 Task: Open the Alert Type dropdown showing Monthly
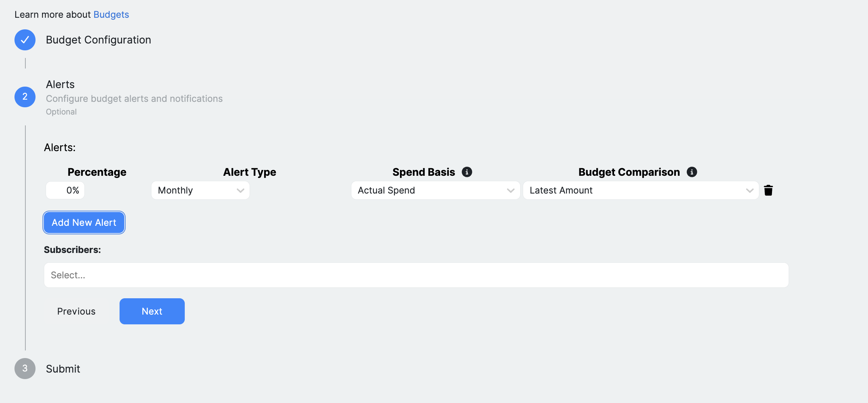coord(200,190)
